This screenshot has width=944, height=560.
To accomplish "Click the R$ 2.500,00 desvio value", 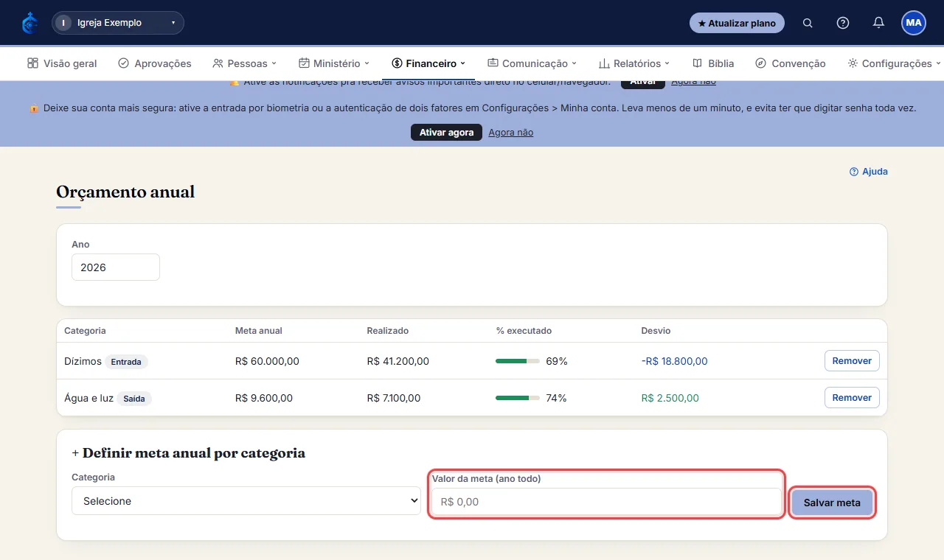I will click(x=670, y=398).
